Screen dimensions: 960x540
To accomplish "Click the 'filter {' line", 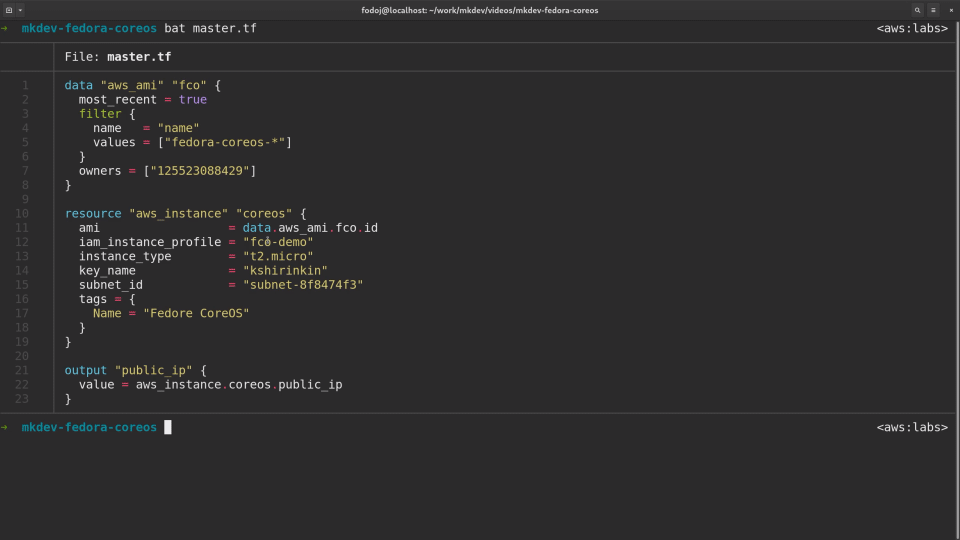I will pos(107,114).
